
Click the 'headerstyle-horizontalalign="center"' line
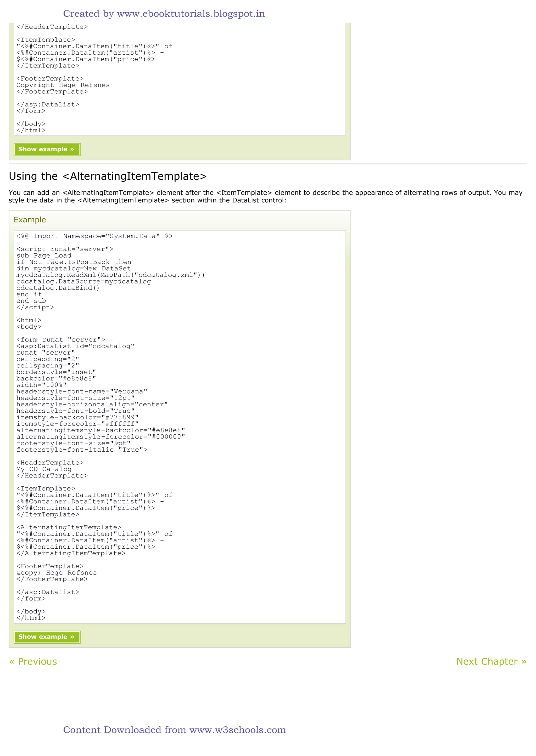pos(92,405)
